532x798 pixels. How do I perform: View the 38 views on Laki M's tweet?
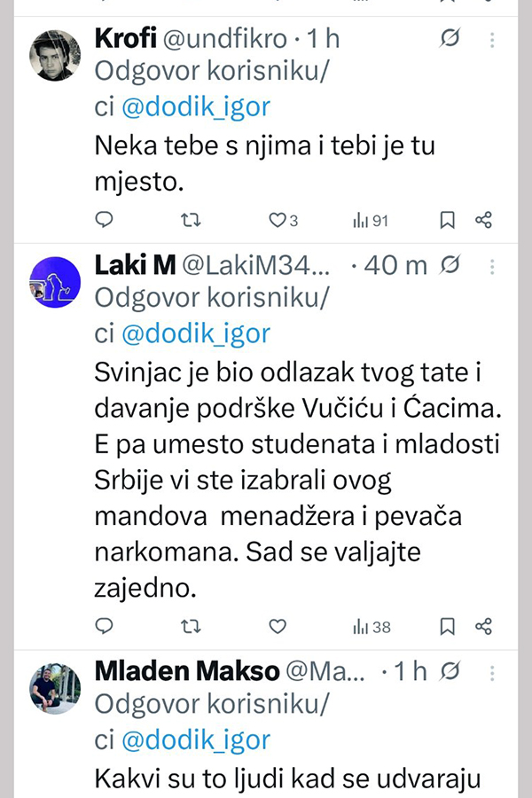[372, 627]
